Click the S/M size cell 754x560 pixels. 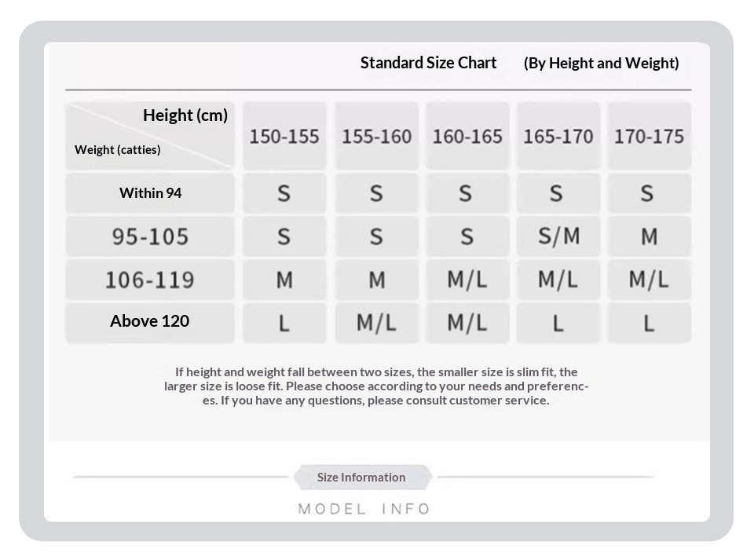point(558,236)
